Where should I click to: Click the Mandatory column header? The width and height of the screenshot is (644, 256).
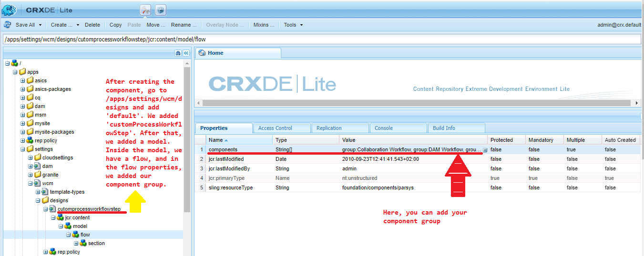(544, 140)
